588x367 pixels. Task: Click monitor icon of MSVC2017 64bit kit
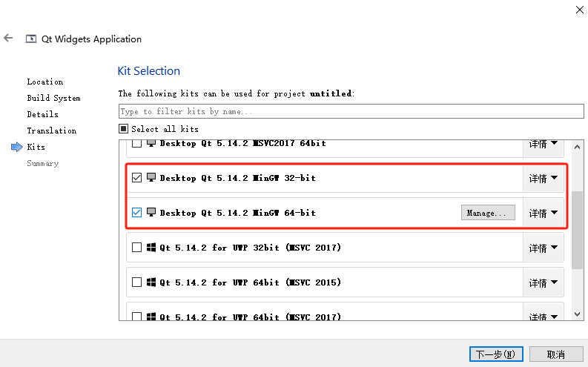coord(151,143)
